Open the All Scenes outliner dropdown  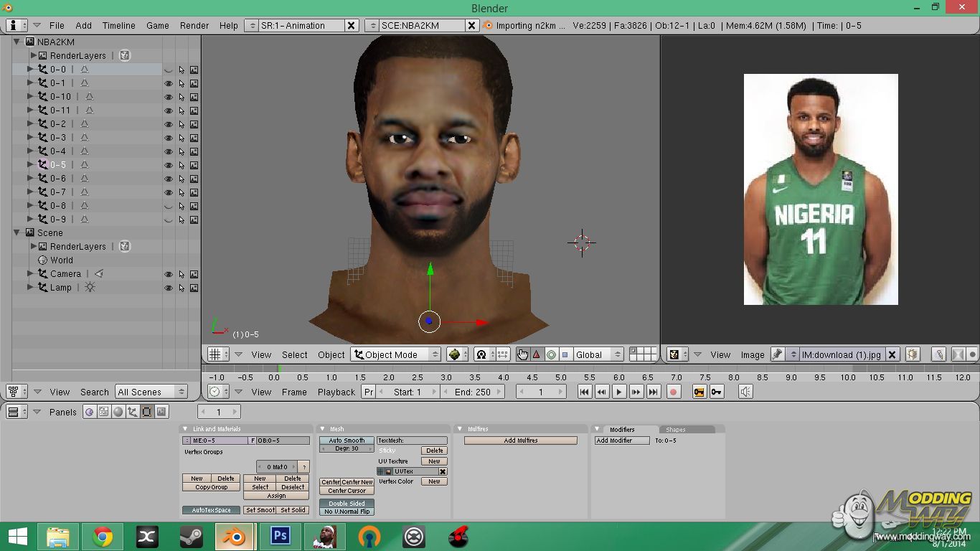point(151,392)
